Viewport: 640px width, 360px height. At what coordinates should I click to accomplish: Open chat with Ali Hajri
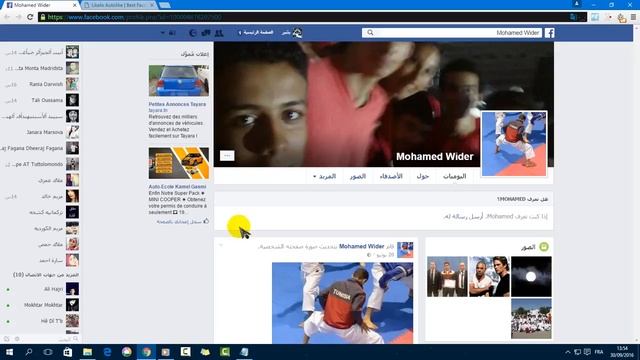[x=40, y=289]
